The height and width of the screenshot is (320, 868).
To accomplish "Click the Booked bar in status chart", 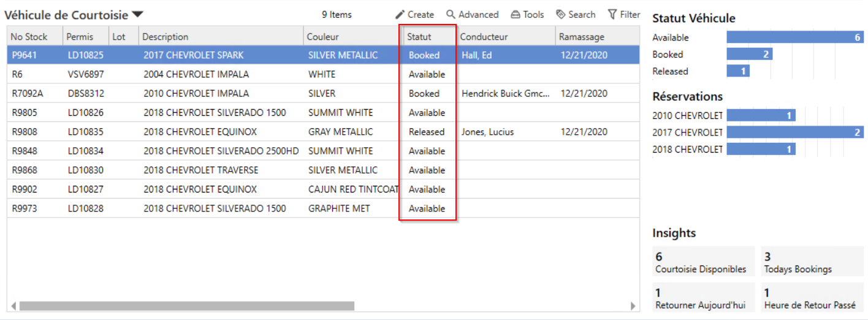I will [x=750, y=55].
